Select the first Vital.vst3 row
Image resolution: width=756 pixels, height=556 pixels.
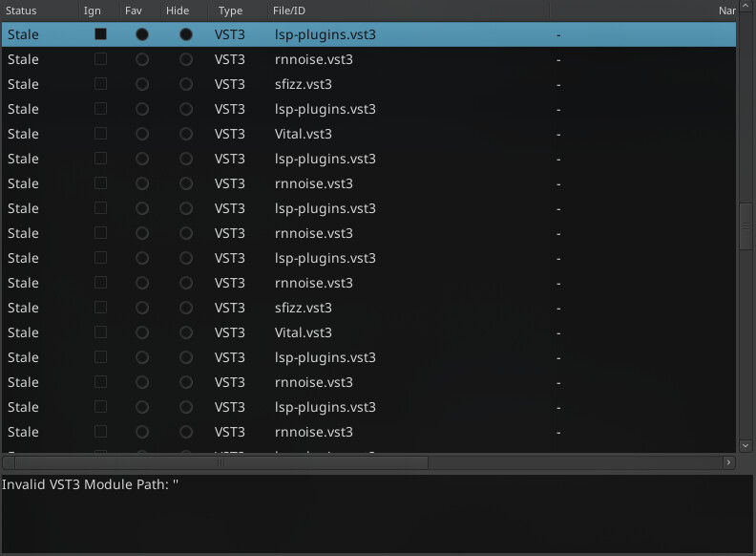304,134
